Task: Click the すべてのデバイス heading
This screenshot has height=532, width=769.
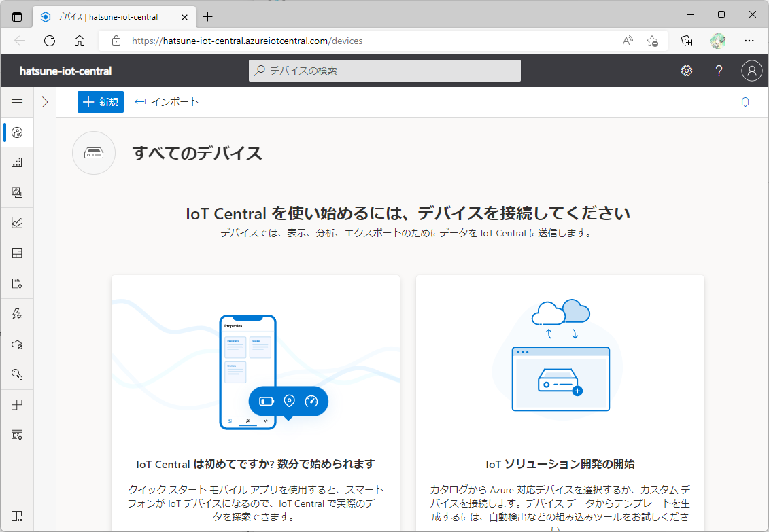Action: pos(197,154)
